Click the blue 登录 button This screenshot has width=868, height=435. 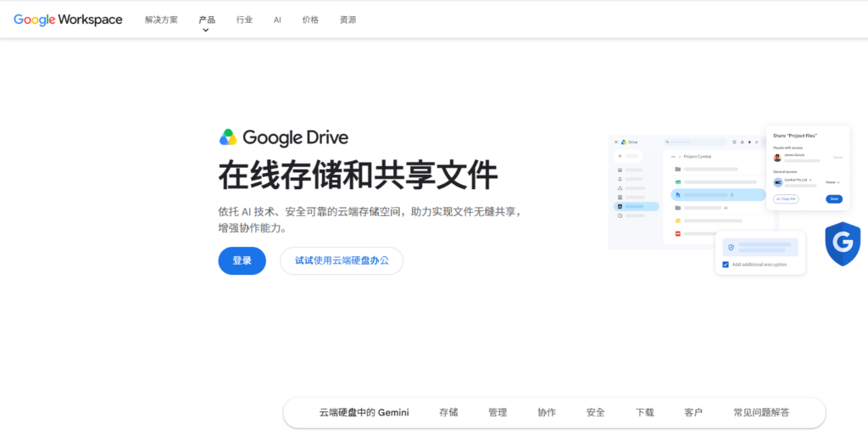[242, 260]
